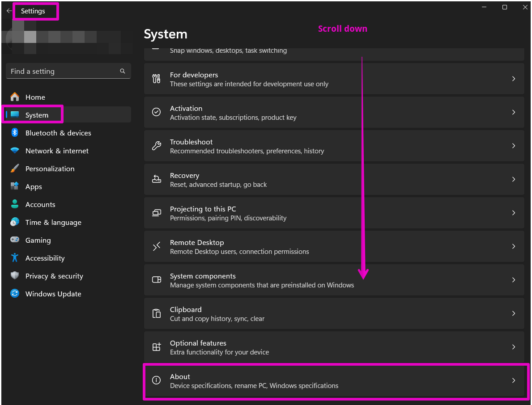Navigate to Windows Update
532x405 pixels.
point(68,294)
